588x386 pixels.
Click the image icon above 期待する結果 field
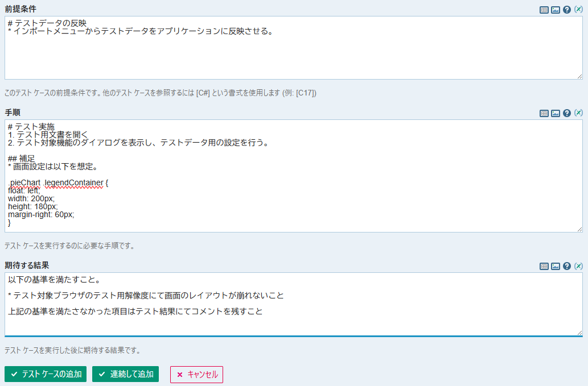point(556,266)
